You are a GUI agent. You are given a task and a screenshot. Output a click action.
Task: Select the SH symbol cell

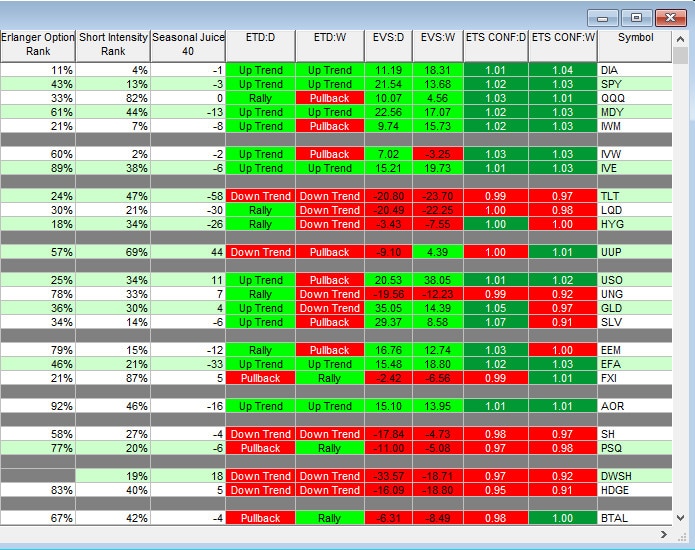coord(635,434)
